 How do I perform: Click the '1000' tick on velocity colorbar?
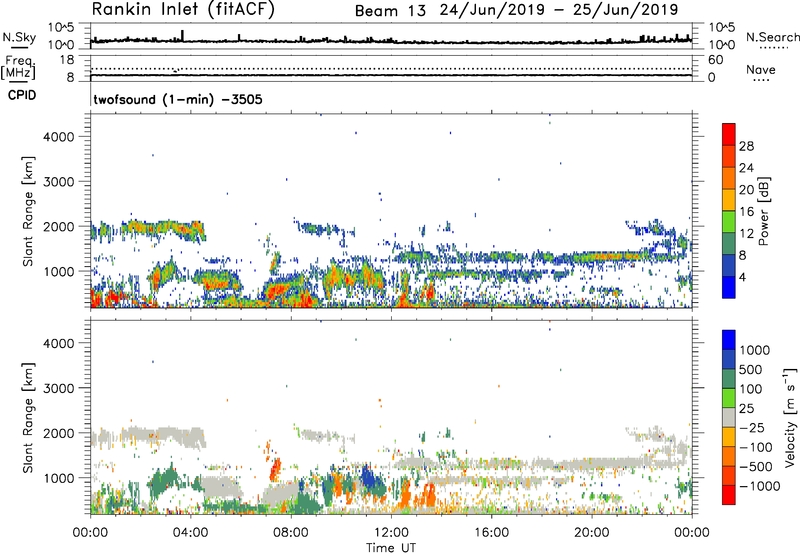[754, 350]
